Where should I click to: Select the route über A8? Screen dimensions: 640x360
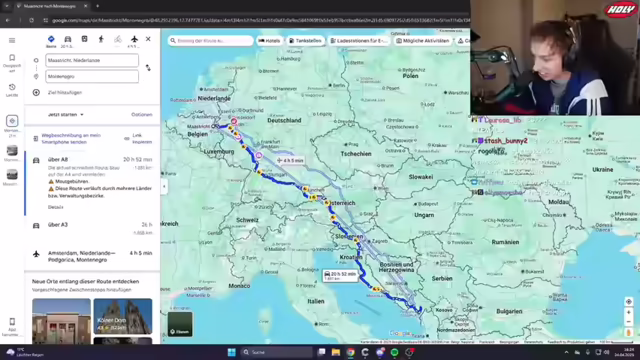coord(93,182)
